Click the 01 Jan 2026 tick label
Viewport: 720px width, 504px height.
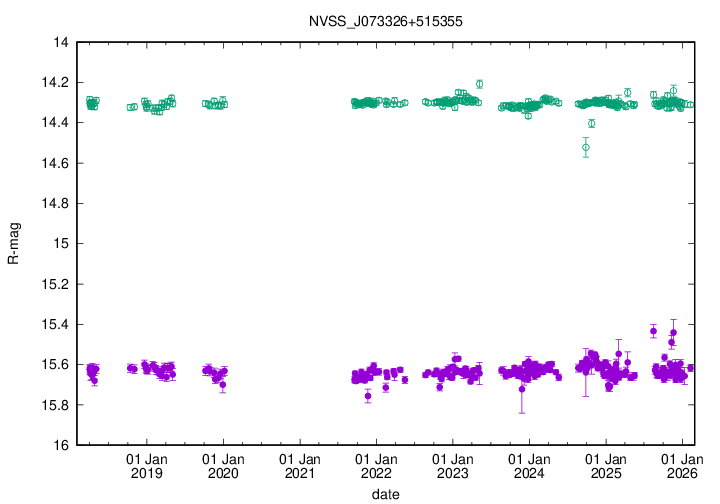(682, 466)
